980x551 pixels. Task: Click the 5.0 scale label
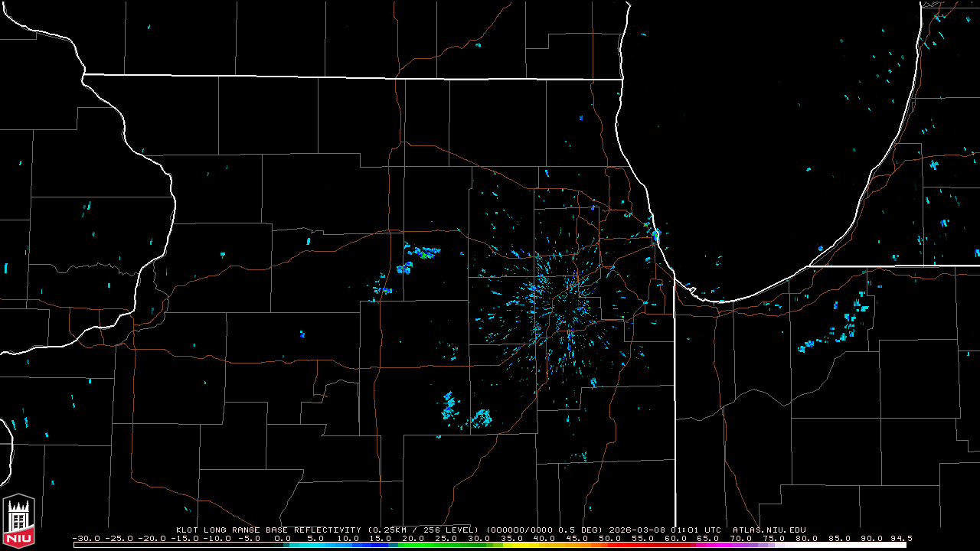tap(315, 539)
